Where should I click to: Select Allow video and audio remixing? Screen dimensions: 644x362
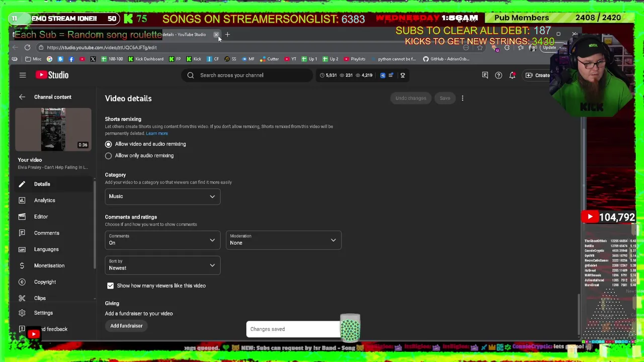tap(108, 144)
